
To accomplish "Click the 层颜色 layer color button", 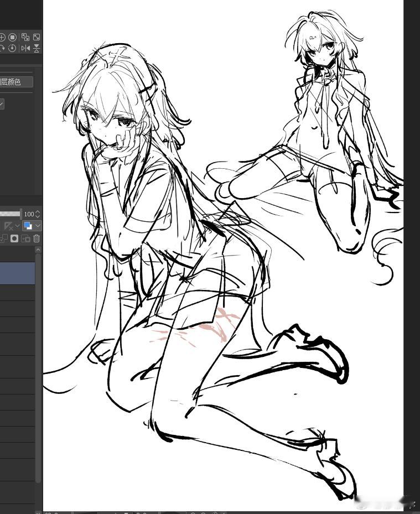I will (16, 82).
